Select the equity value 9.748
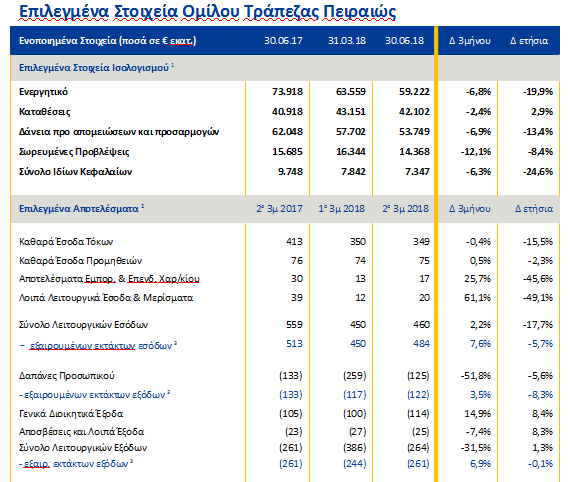 tap(290, 172)
